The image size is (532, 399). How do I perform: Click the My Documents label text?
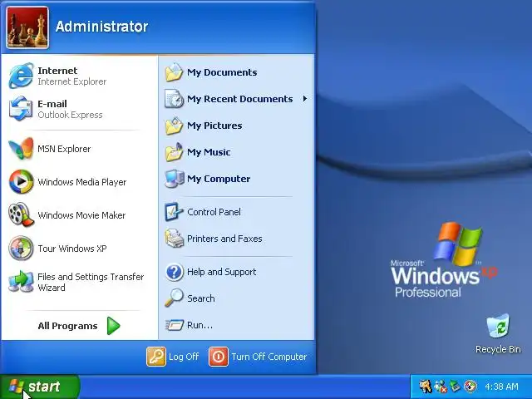[222, 72]
